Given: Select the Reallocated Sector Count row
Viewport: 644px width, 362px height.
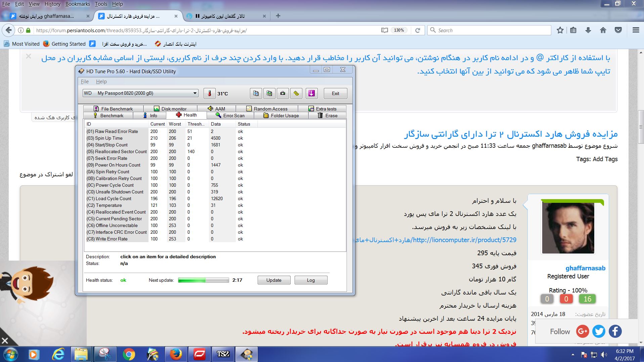Looking at the screenshot, I should [x=215, y=151].
